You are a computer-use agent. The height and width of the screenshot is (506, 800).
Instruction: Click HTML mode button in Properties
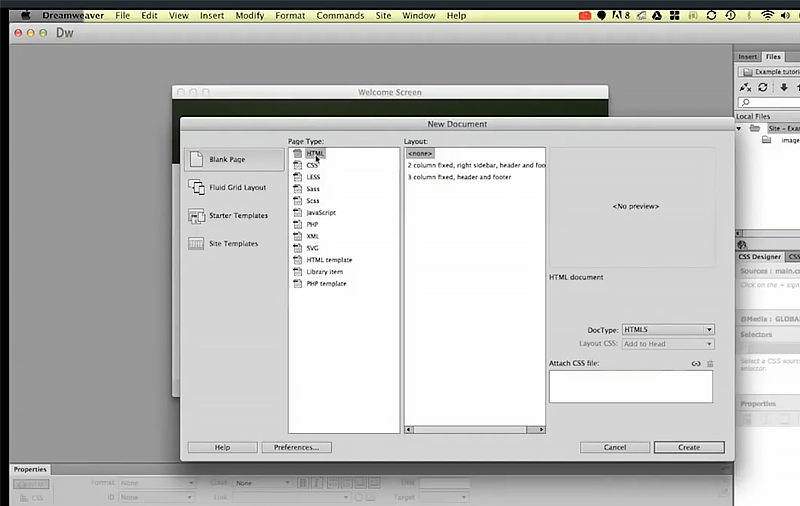[x=31, y=484]
